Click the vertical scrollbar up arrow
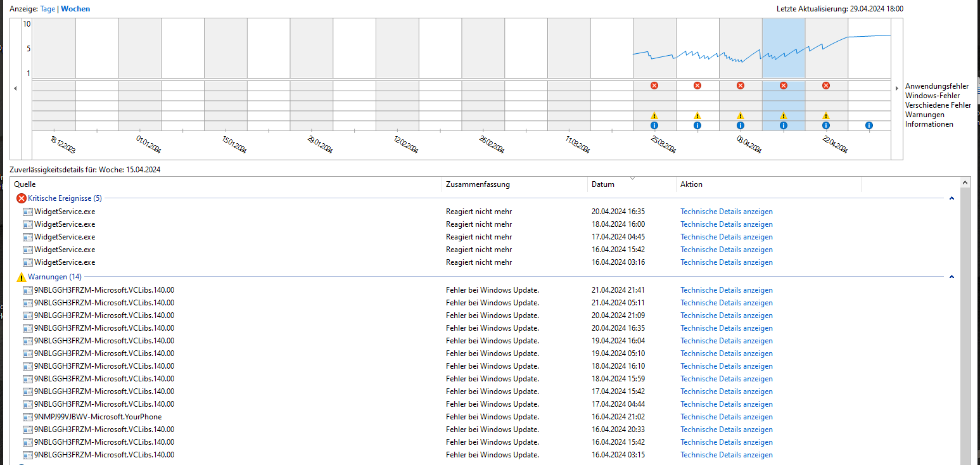 point(965,182)
